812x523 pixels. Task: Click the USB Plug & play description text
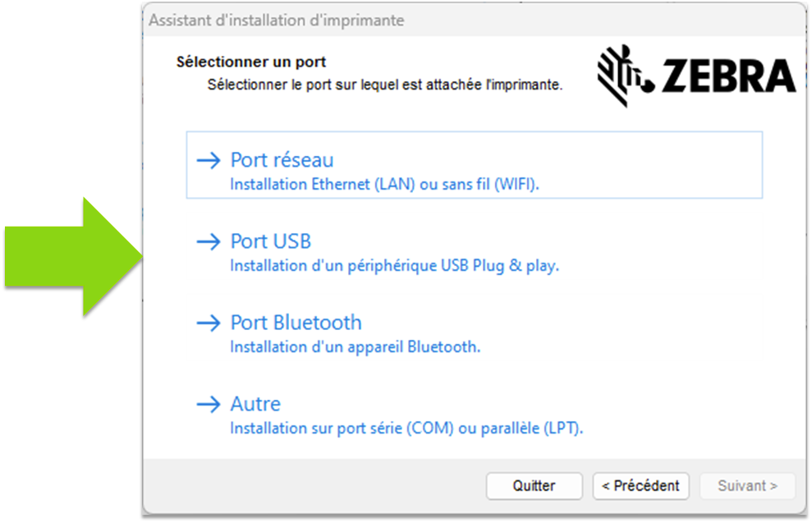(394, 266)
